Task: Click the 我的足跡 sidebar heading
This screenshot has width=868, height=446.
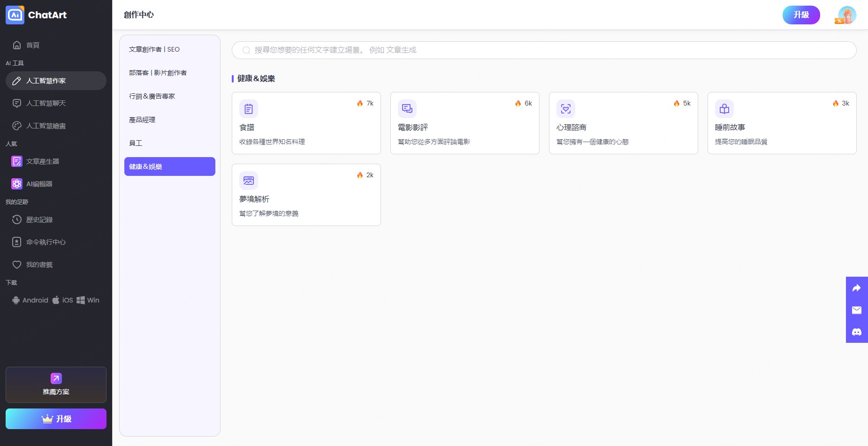Action: [17, 202]
